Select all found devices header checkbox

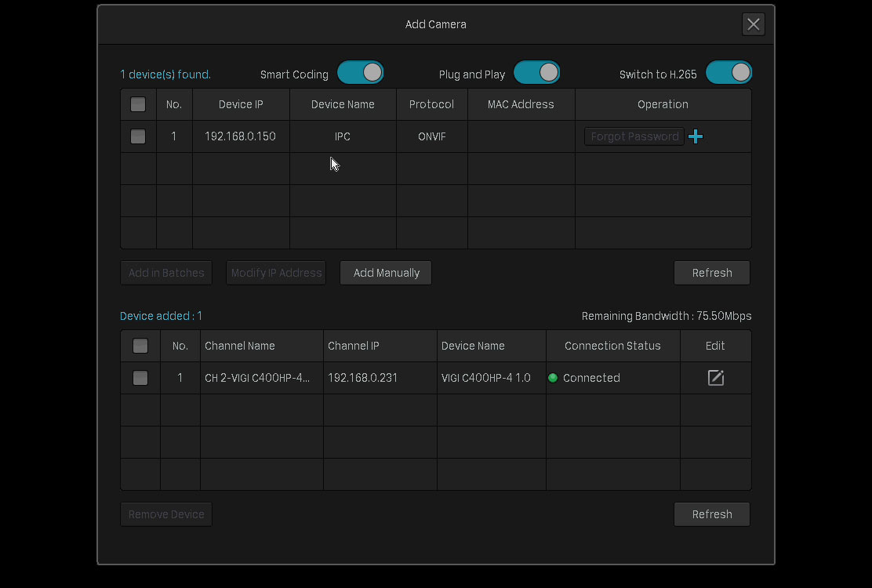click(x=138, y=104)
